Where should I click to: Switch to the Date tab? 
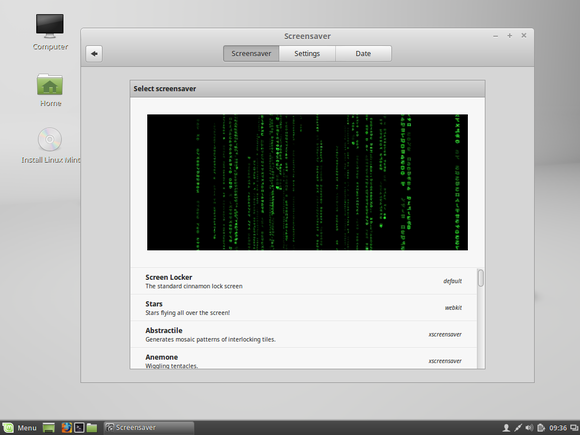click(x=363, y=54)
